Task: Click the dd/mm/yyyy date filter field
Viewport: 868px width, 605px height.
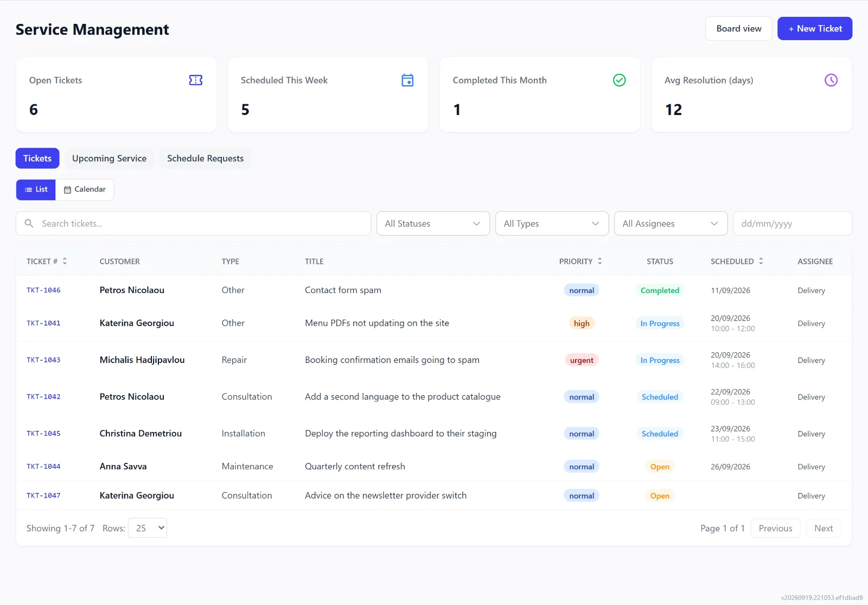Action: tap(793, 224)
